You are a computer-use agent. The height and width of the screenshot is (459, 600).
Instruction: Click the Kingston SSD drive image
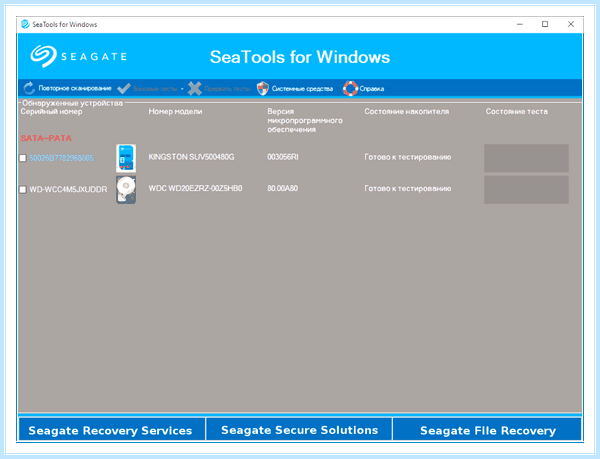coord(126,158)
